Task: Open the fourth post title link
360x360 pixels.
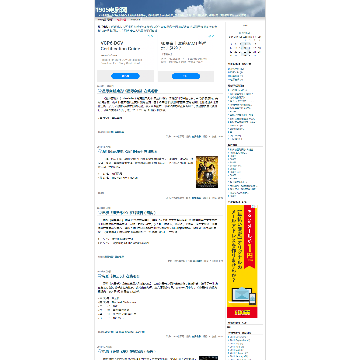Action: pyautogui.click(x=118, y=276)
